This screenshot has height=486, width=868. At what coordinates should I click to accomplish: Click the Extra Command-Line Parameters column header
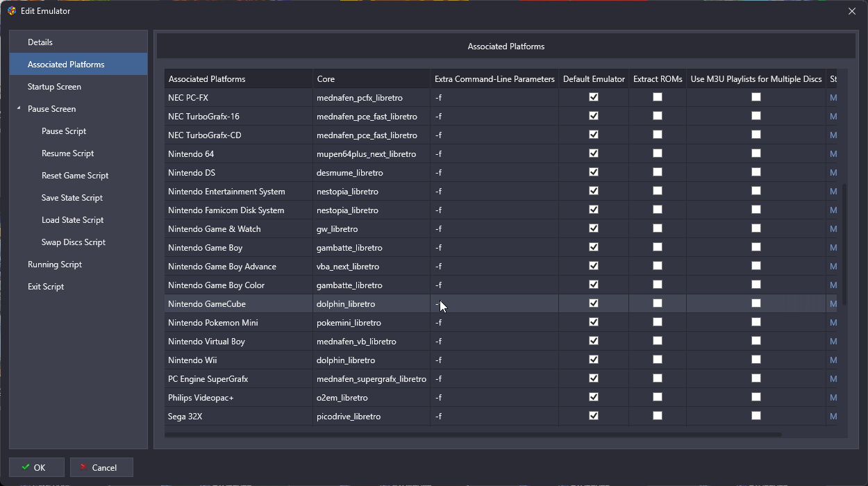tap(494, 79)
